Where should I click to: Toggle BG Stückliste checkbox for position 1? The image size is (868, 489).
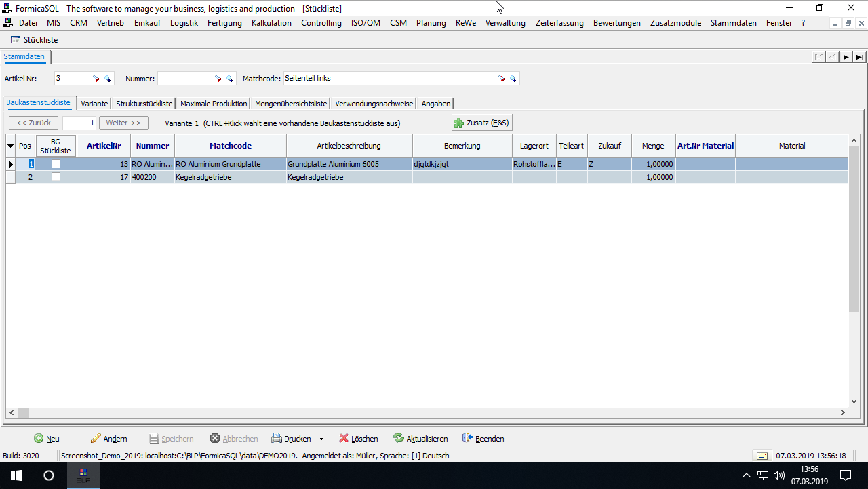coord(56,164)
